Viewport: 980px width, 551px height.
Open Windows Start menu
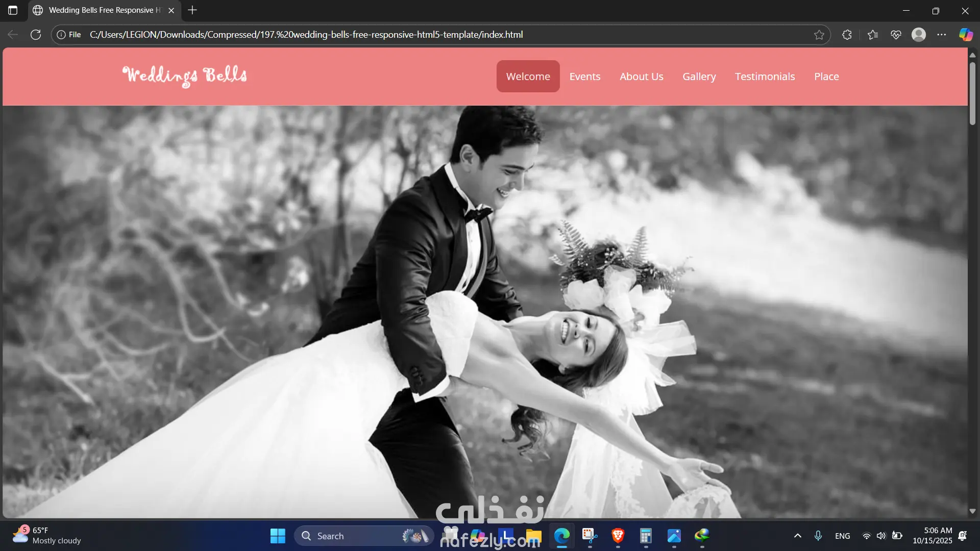pyautogui.click(x=278, y=536)
